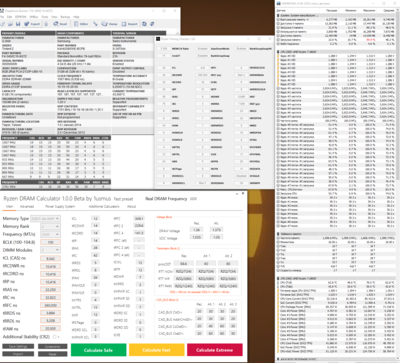Click the yellow Calculate Fast button
400x363 pixels.
point(157,350)
